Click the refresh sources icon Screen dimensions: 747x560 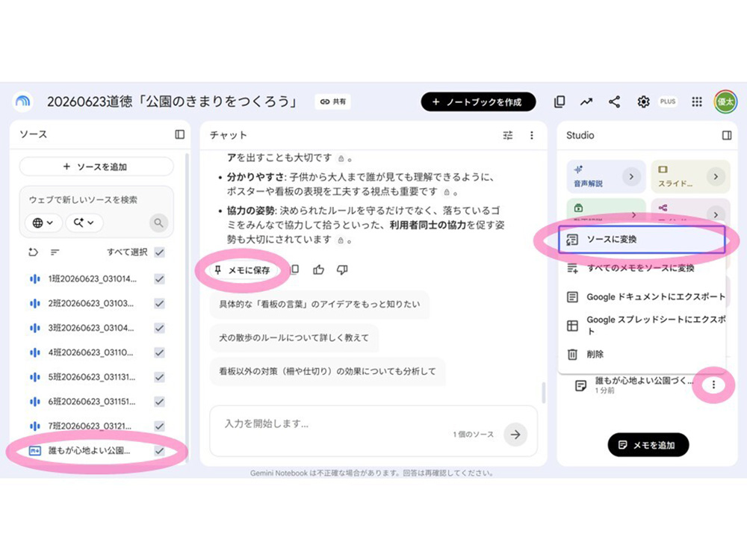pos(33,252)
